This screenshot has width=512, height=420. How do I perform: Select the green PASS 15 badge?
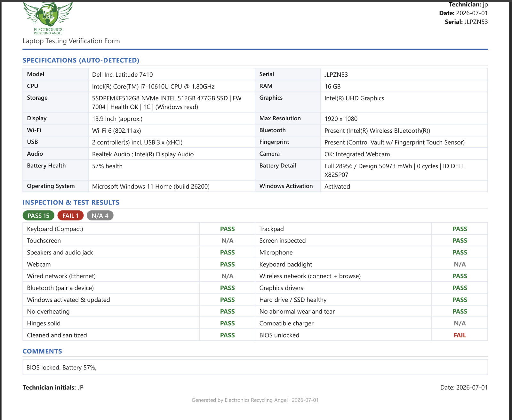(38, 216)
